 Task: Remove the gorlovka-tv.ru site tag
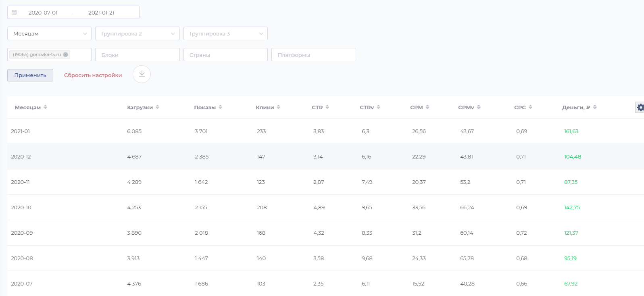pos(66,55)
